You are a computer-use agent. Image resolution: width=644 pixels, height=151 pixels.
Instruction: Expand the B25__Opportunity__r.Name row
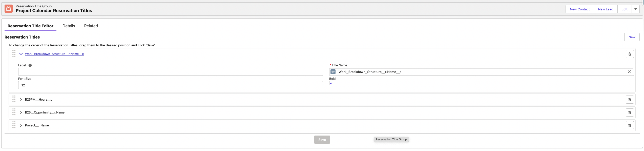pyautogui.click(x=21, y=112)
